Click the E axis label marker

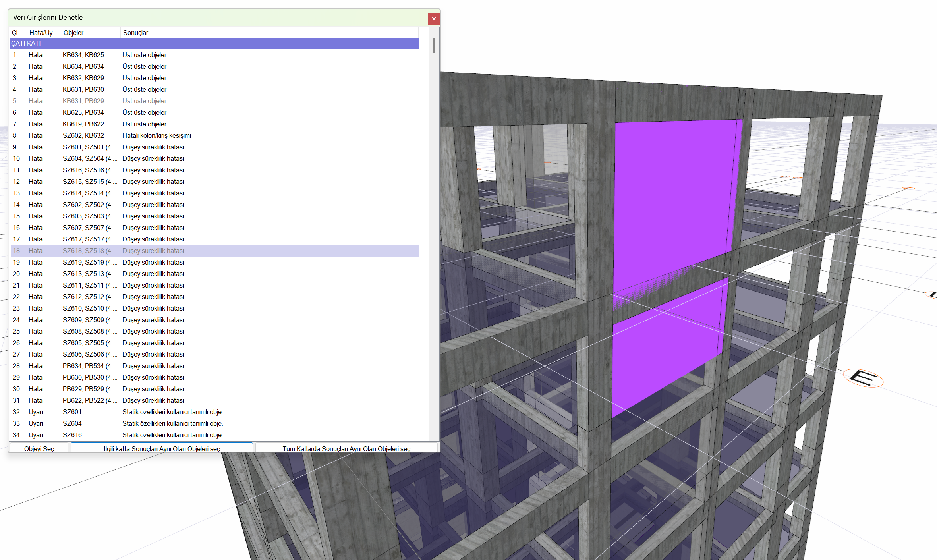point(863,378)
